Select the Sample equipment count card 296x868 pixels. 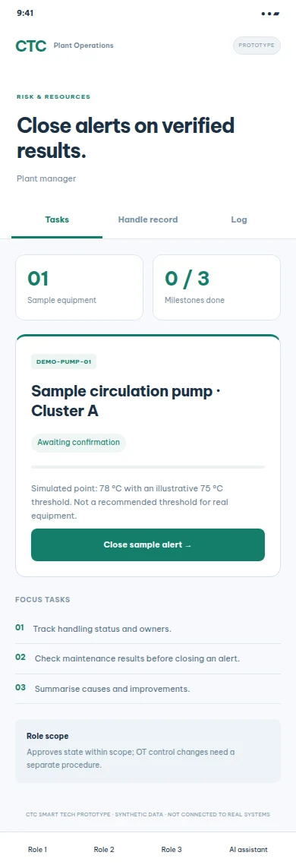pos(79,287)
